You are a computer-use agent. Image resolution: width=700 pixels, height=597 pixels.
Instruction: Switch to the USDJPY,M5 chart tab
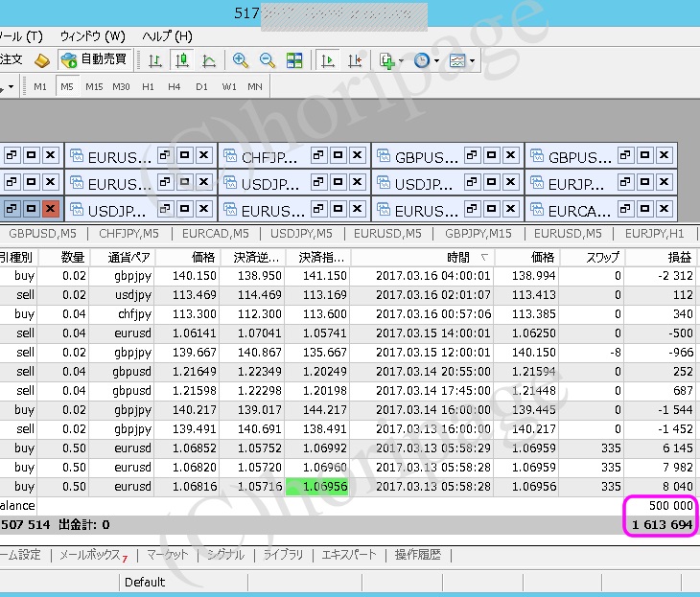point(301,234)
